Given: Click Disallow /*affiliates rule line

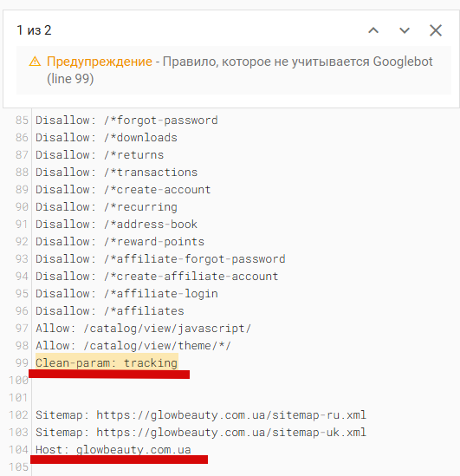Looking at the screenshot, I should coord(110,311).
